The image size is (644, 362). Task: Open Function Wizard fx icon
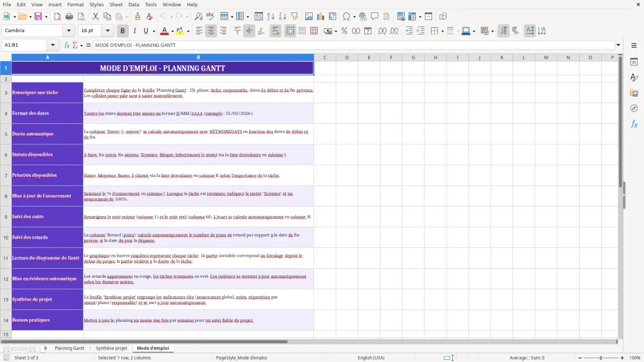tap(67, 45)
